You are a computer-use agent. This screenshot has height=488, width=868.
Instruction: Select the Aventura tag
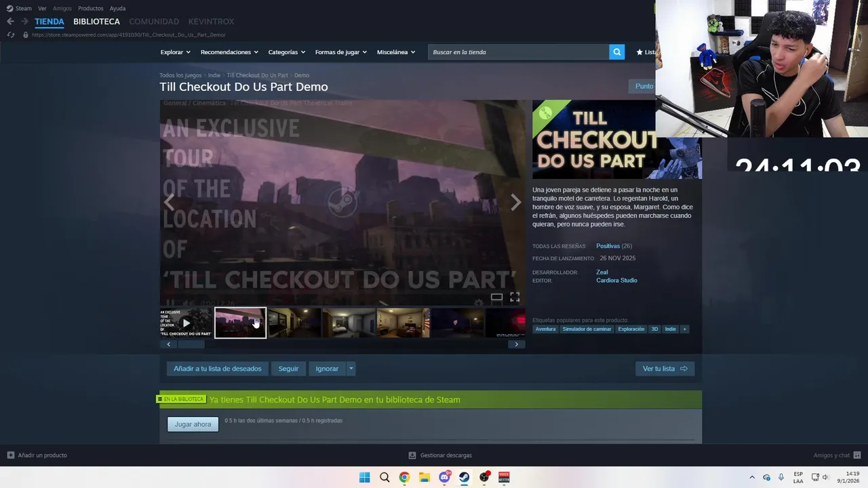tap(545, 329)
